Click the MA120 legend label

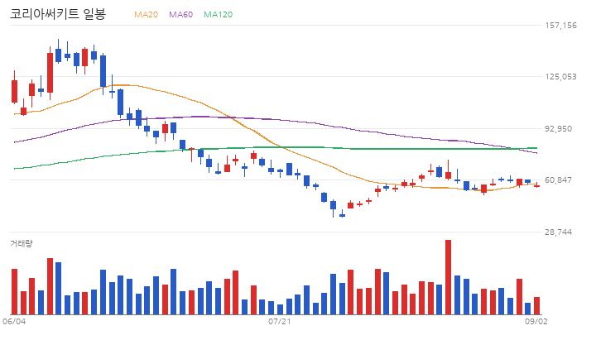pos(219,14)
